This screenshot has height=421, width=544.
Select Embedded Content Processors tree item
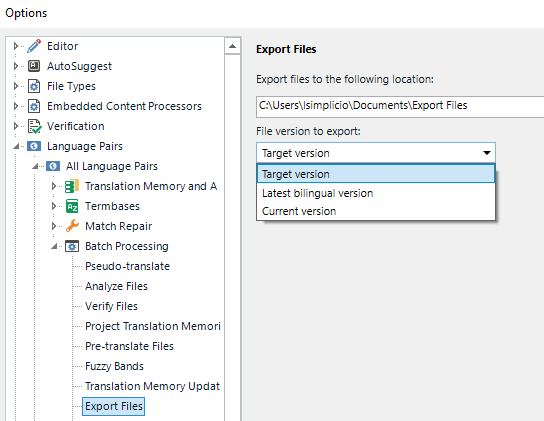(x=124, y=106)
